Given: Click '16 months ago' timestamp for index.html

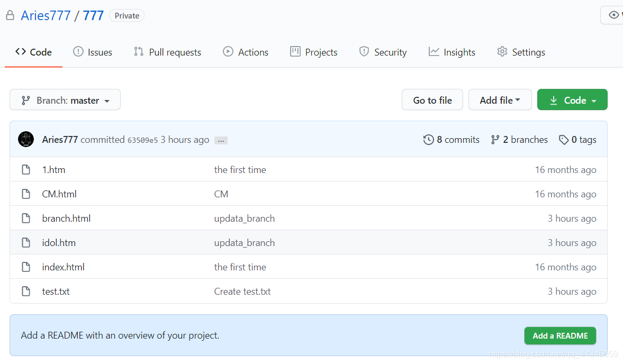Looking at the screenshot, I should click(565, 267).
